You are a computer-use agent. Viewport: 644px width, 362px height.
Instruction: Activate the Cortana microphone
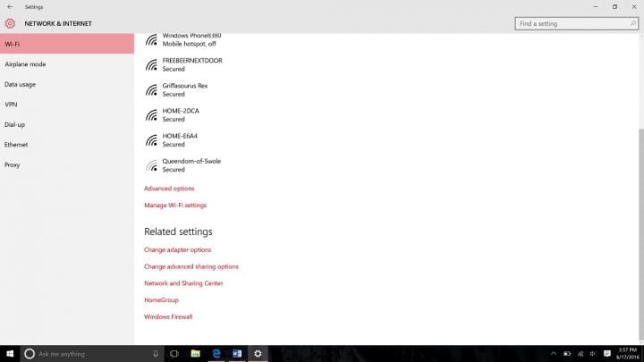coord(156,354)
